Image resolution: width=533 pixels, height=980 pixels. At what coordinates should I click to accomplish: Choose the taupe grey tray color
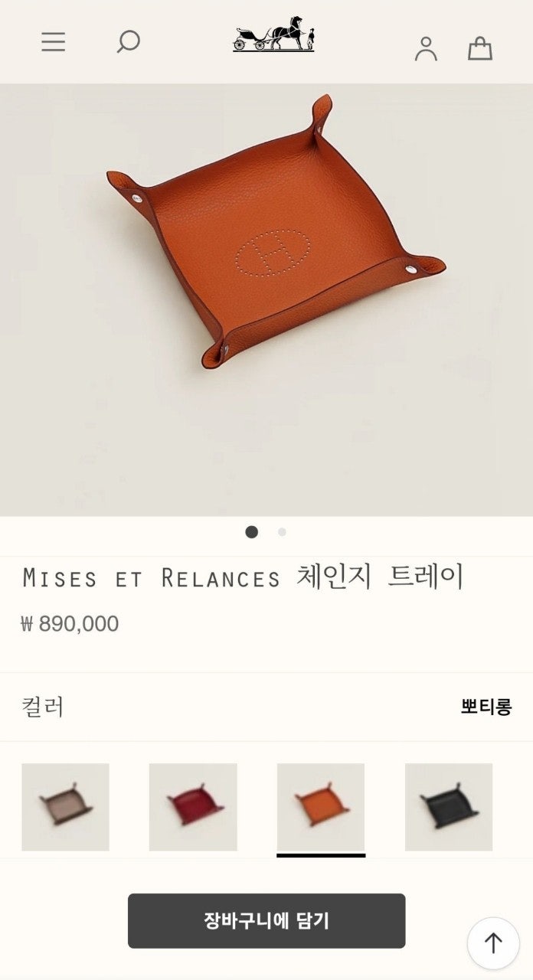(65, 807)
